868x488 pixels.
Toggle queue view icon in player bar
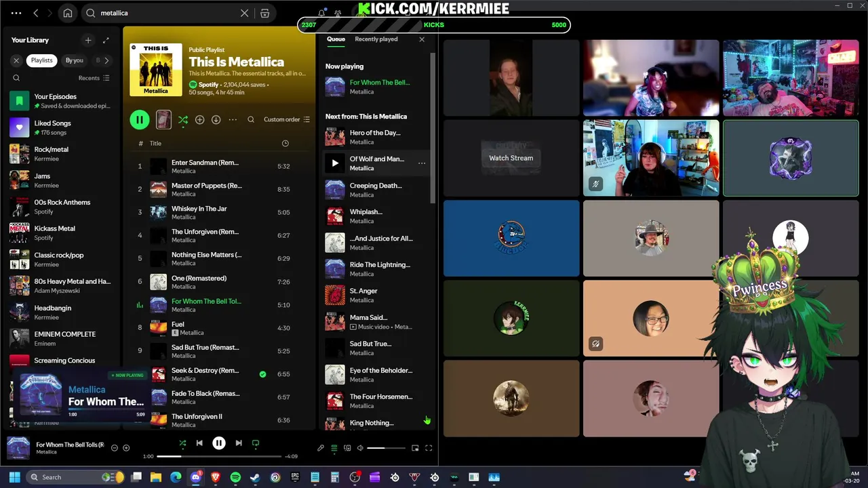click(x=334, y=448)
